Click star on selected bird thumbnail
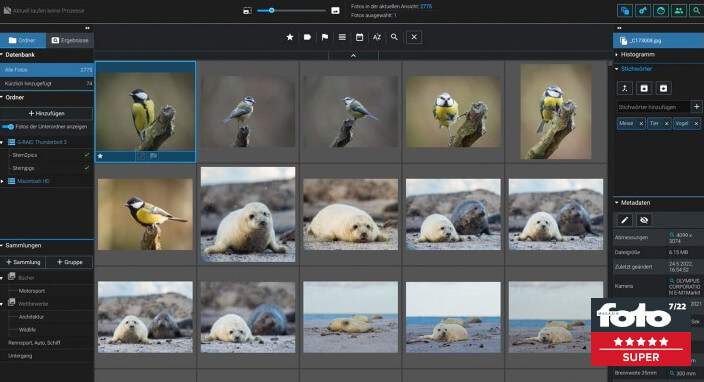704x382 pixels. (x=101, y=156)
